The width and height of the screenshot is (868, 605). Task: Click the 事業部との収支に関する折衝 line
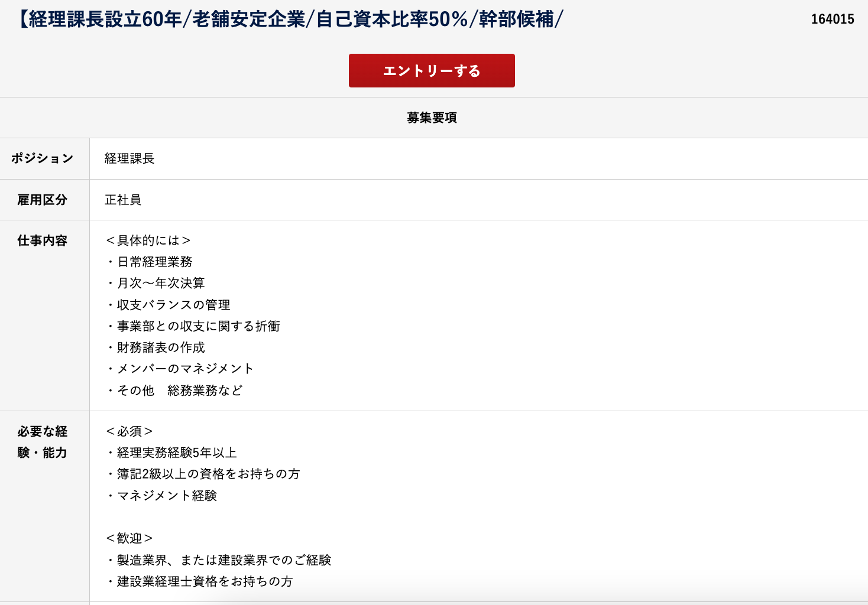198,326
